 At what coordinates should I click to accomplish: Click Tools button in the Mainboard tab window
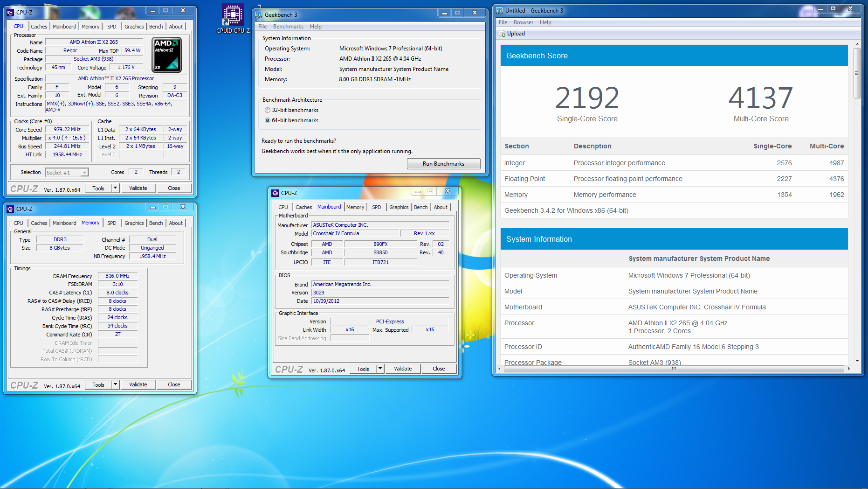click(363, 369)
